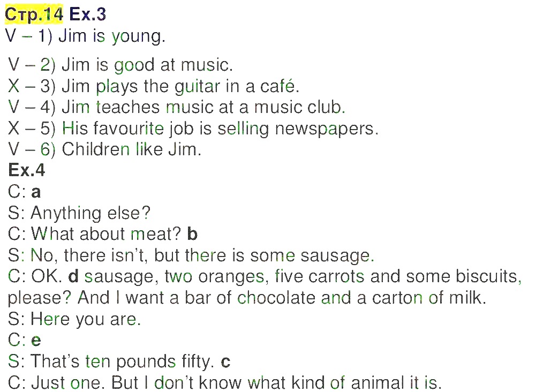Select the line 'Anything else?'

pyautogui.click(x=90, y=213)
